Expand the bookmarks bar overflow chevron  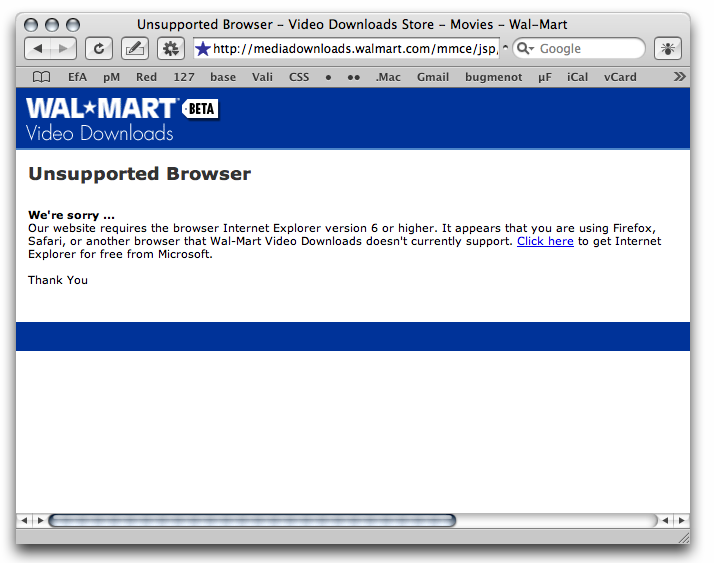click(x=679, y=77)
